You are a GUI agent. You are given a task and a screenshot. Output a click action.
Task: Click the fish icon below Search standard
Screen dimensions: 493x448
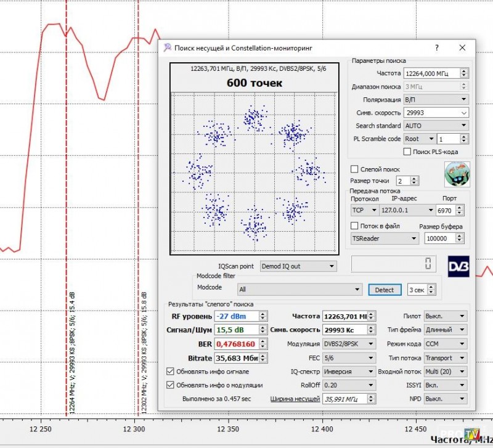pyautogui.click(x=457, y=174)
